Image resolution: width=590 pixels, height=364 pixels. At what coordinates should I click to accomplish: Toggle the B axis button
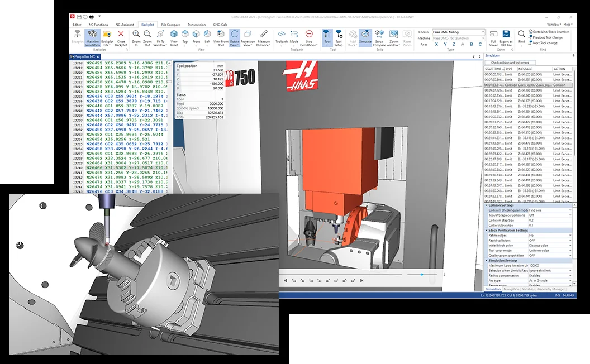(x=472, y=44)
